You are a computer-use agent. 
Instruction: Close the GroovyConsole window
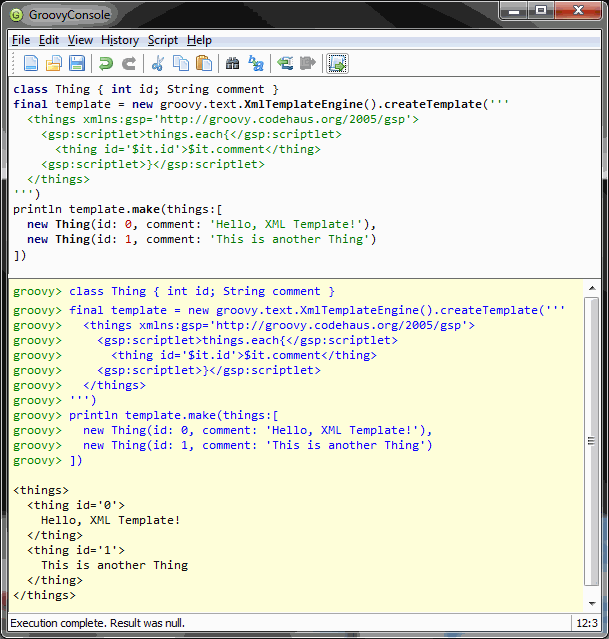[x=578, y=10]
